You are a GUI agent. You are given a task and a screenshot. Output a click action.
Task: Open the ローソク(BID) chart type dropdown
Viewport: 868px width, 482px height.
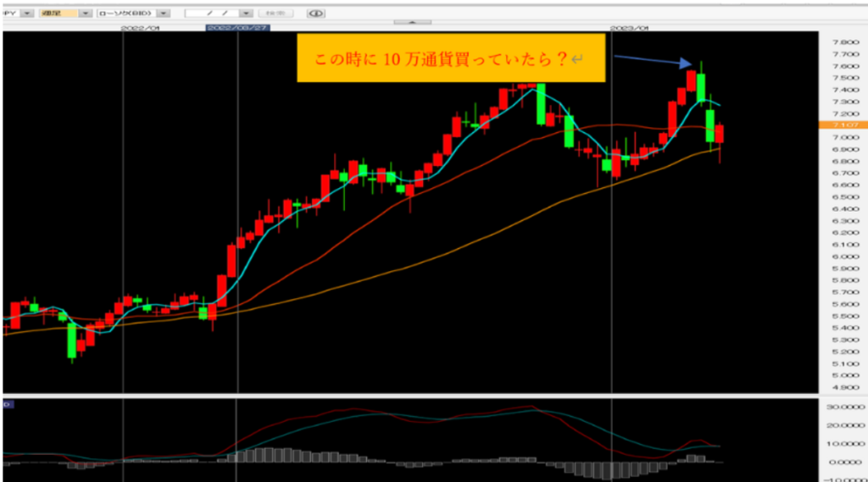point(163,14)
